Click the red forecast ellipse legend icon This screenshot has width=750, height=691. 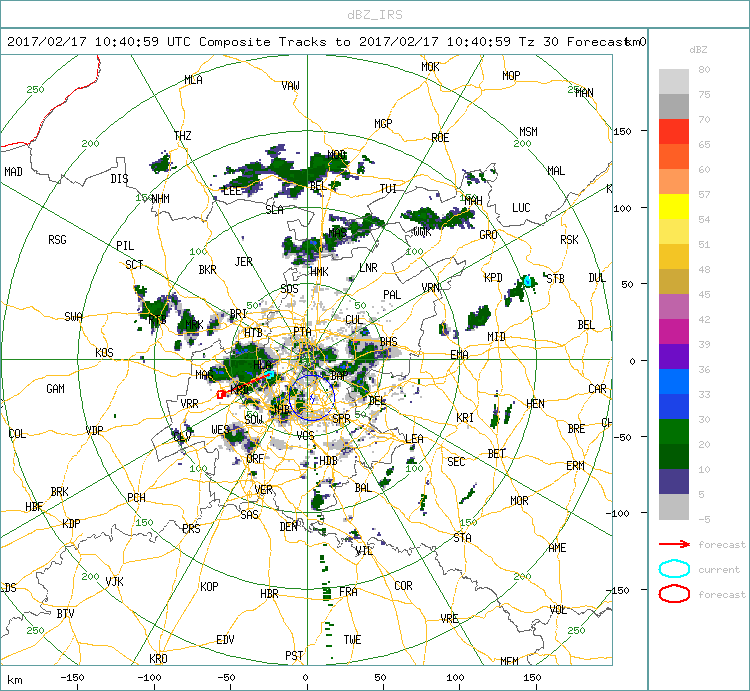click(x=674, y=594)
